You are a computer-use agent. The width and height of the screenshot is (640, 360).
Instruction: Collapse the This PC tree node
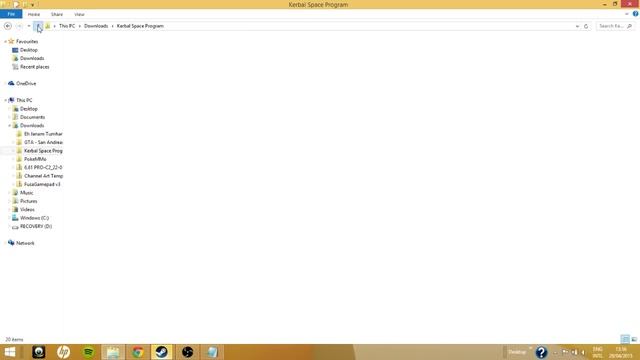click(x=5, y=100)
